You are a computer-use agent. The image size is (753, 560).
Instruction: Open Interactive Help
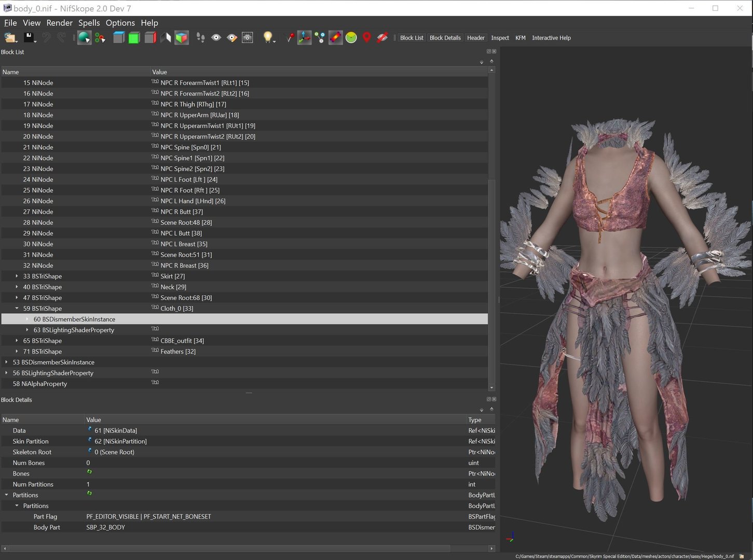click(x=551, y=38)
